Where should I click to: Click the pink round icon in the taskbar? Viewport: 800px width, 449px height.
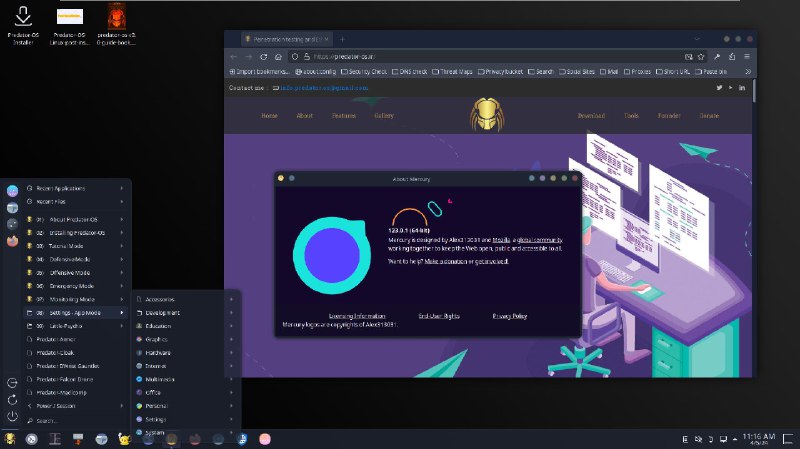(x=265, y=439)
